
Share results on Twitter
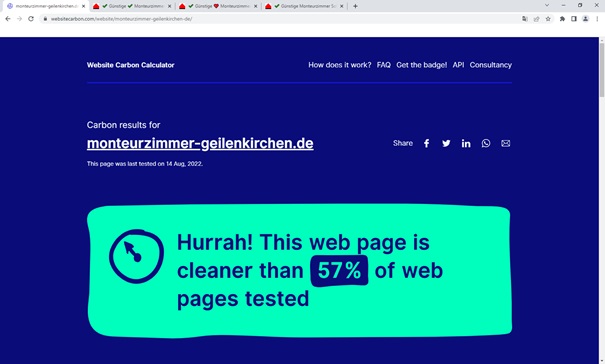coord(446,143)
